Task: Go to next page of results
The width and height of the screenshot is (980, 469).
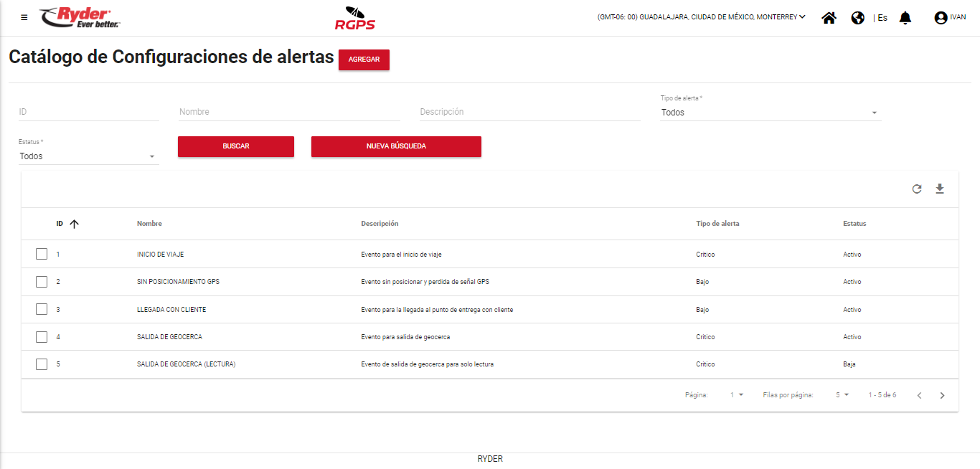Action: click(942, 395)
